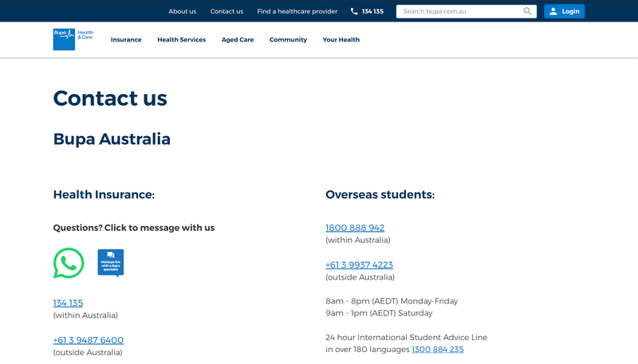Image resolution: width=638 pixels, height=364 pixels.
Task: Open Contact us link in top bar
Action: (226, 11)
